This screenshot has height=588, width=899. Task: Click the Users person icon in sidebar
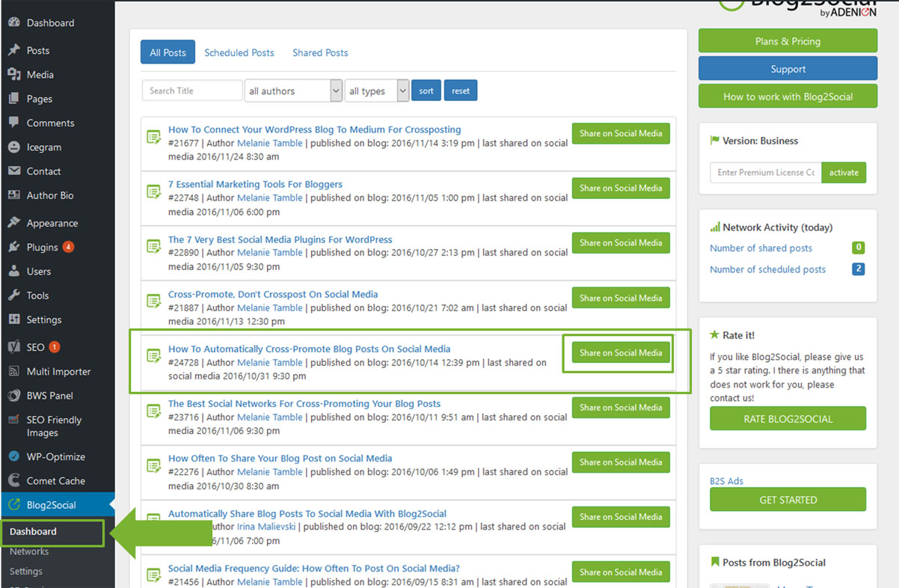pos(13,271)
